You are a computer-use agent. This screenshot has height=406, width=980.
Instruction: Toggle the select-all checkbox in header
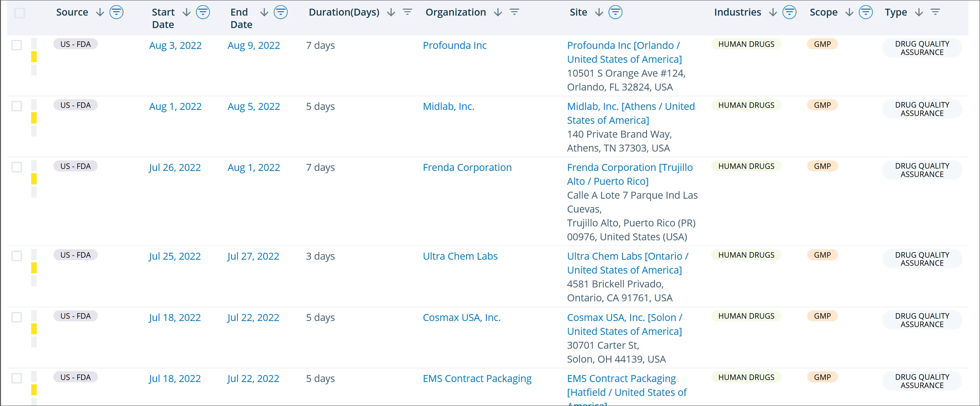click(19, 13)
